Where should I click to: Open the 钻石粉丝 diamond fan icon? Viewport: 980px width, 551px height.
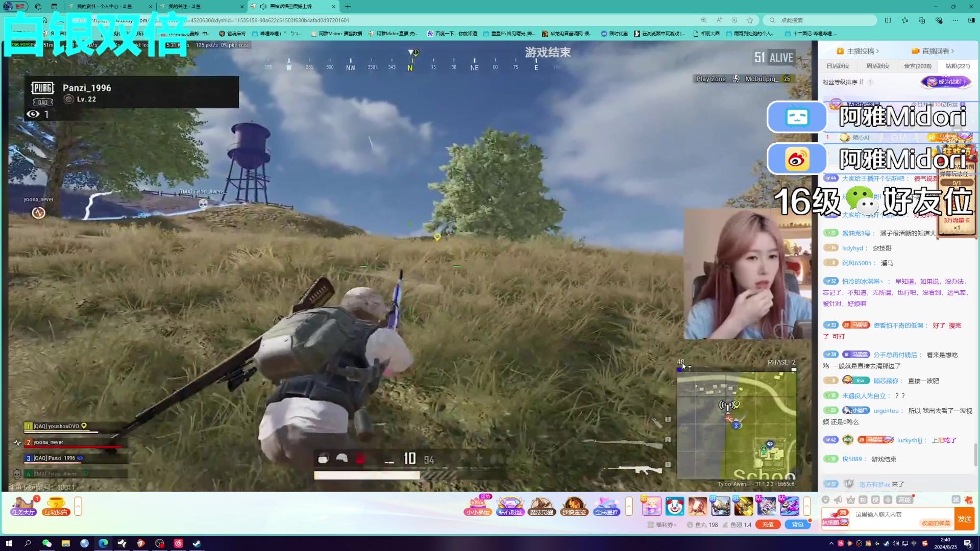click(510, 506)
